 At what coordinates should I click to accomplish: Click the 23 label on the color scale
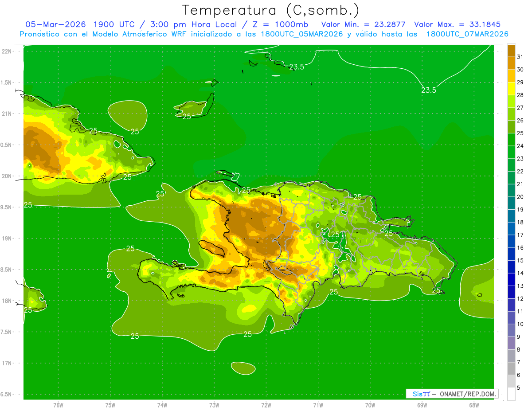pyautogui.click(x=520, y=158)
